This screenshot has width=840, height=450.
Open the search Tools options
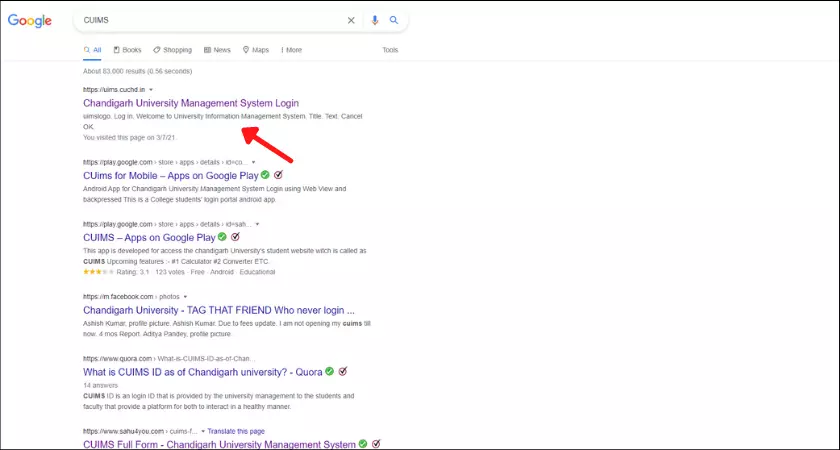pos(390,50)
